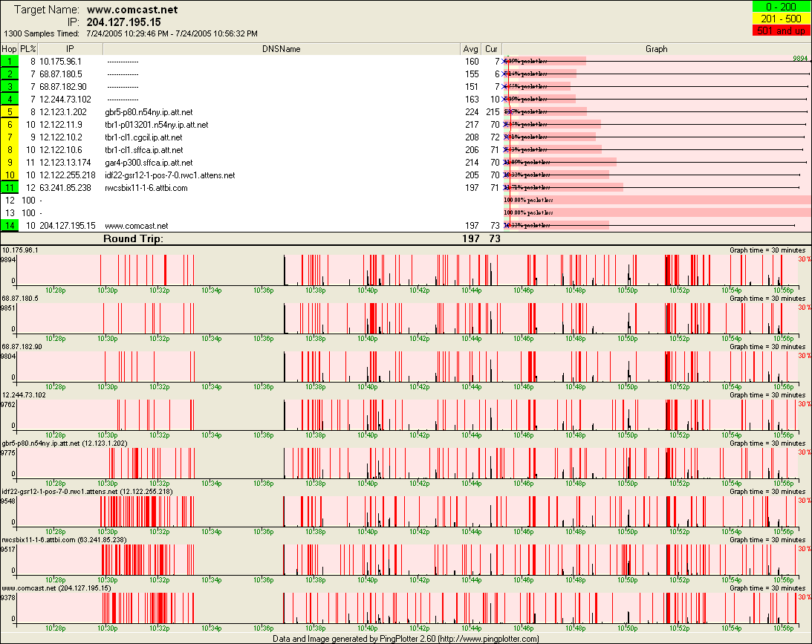The width and height of the screenshot is (812, 644).
Task: Select hop number 12 with 100 loss
Action: (x=10, y=201)
